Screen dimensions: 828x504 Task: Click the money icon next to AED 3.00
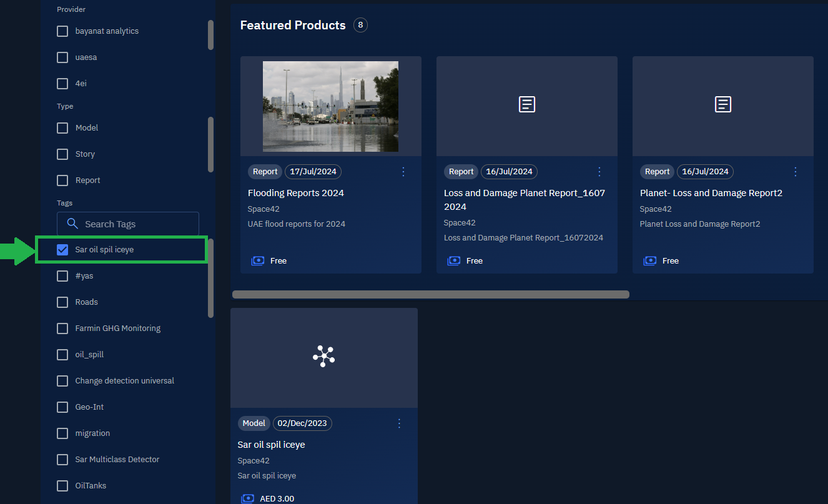coord(248,498)
